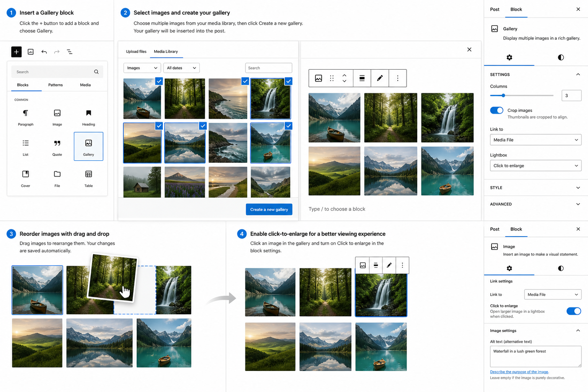Uncheck the green hills sunset thumbnail
The height and width of the screenshot is (392, 588).
point(159,126)
